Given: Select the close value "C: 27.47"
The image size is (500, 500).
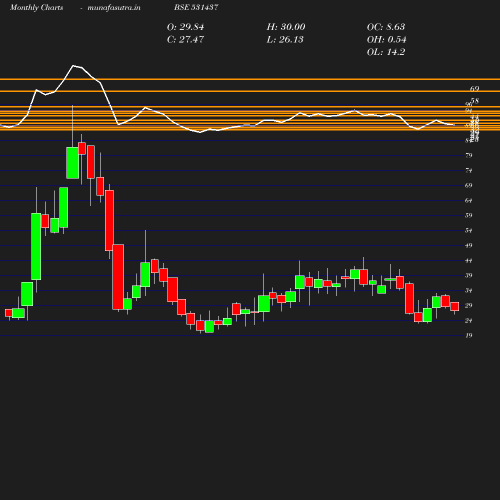Looking at the screenshot, I should click(x=185, y=40).
